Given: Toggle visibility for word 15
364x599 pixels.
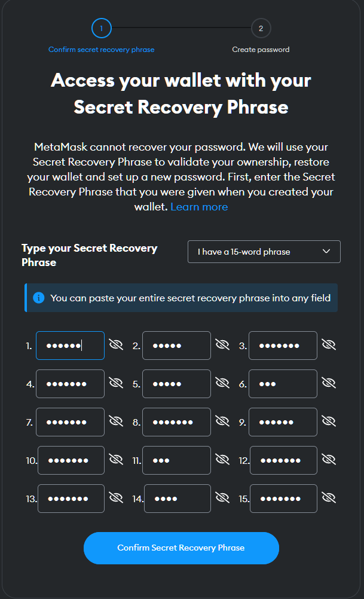Looking at the screenshot, I should (329, 498).
